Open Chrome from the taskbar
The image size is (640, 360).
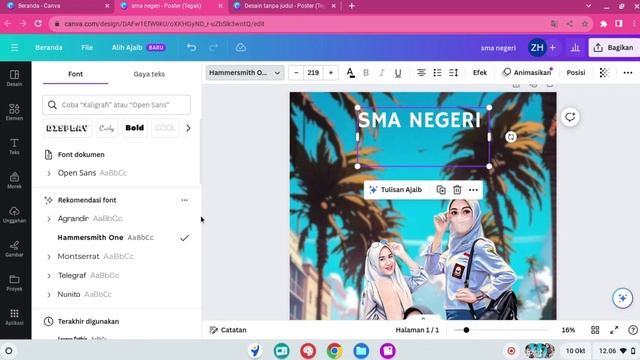[x=335, y=351]
